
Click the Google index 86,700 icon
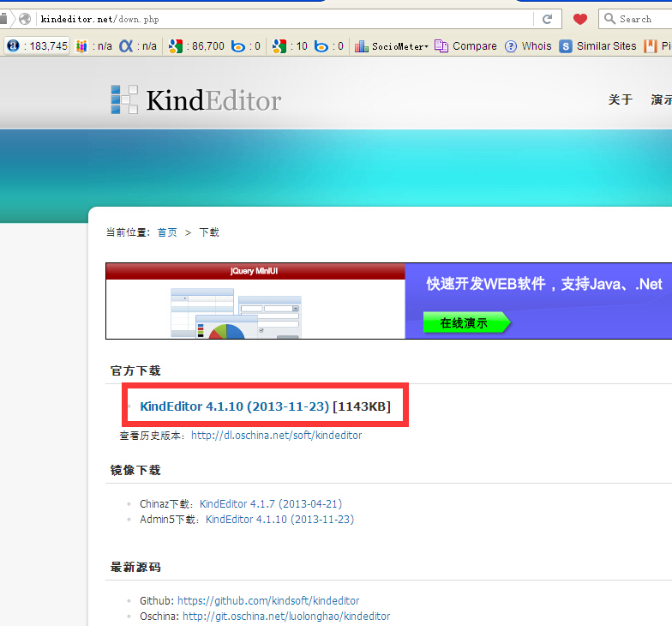[x=176, y=46]
